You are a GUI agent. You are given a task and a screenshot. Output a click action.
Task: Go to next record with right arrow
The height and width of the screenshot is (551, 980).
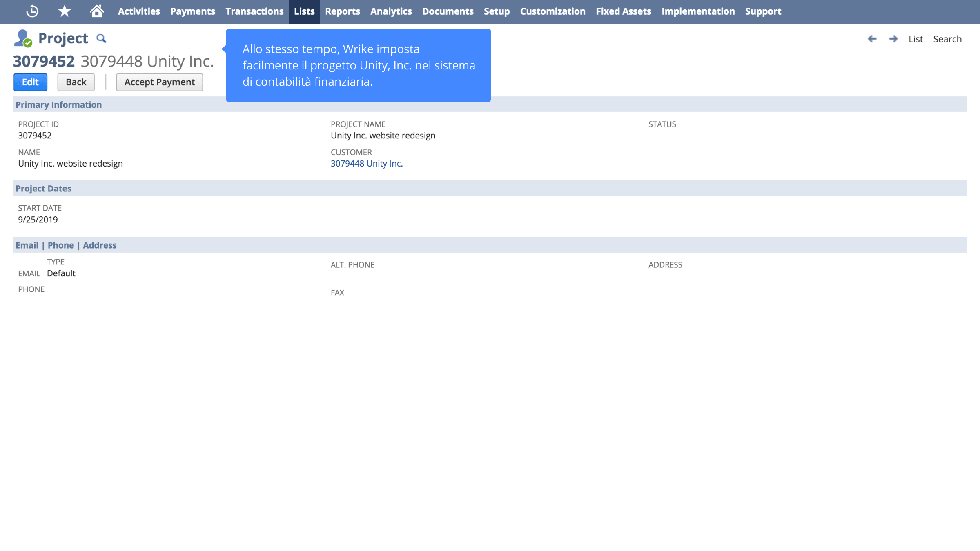click(x=893, y=39)
